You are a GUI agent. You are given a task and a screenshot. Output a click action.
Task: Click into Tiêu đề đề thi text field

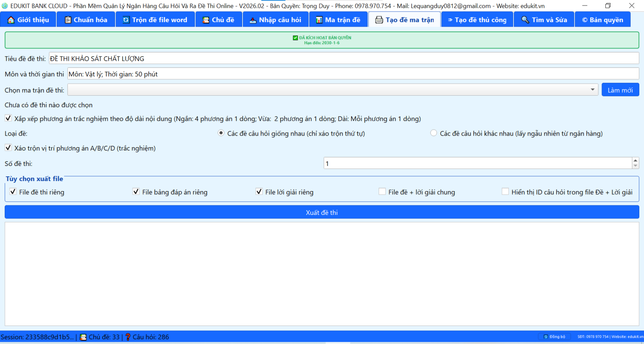[x=343, y=58]
